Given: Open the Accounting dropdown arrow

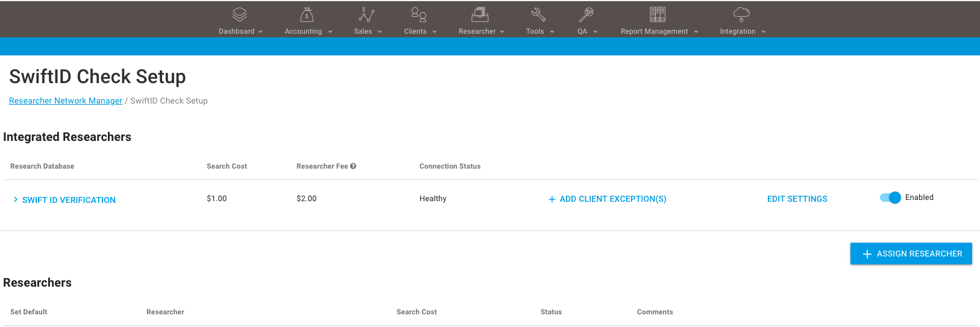Looking at the screenshot, I should click(330, 32).
